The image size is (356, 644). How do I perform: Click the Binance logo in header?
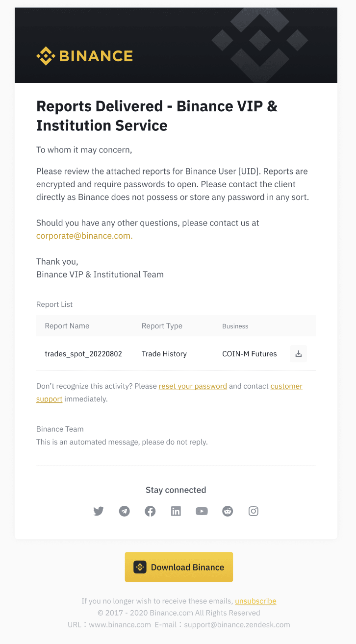pos(84,56)
